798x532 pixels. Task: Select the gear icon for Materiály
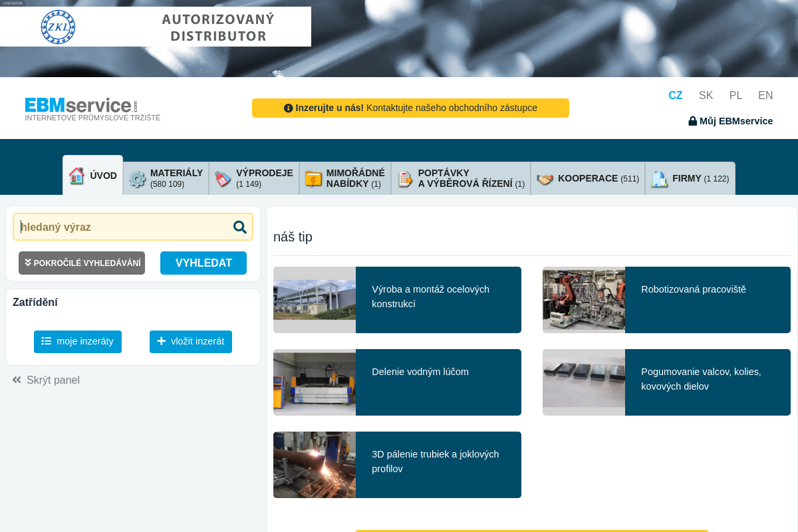point(137,179)
